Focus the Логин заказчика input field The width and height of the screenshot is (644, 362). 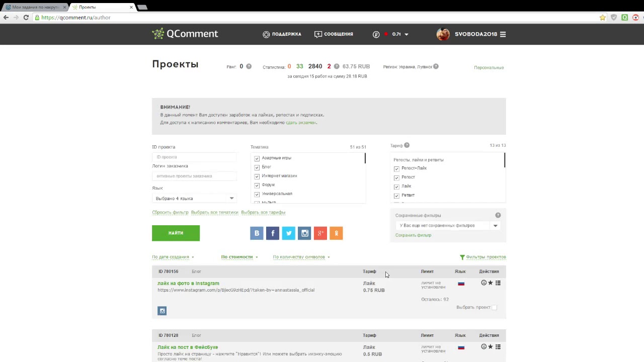194,176
